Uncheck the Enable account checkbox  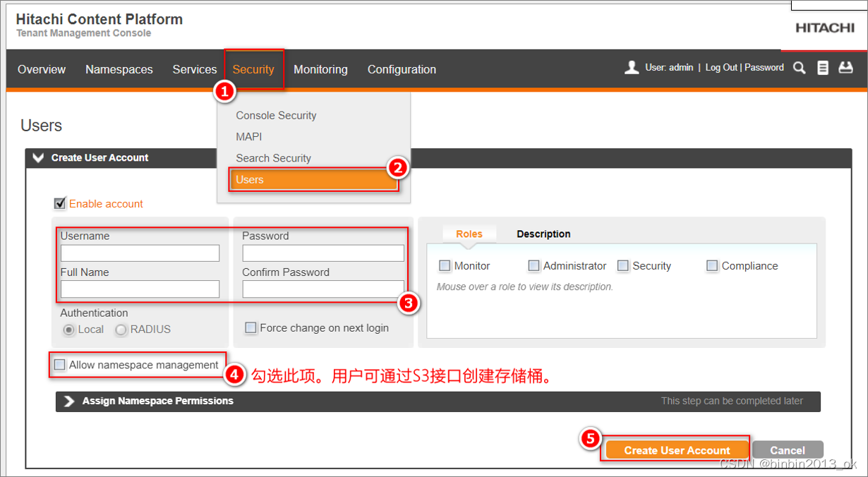click(60, 203)
